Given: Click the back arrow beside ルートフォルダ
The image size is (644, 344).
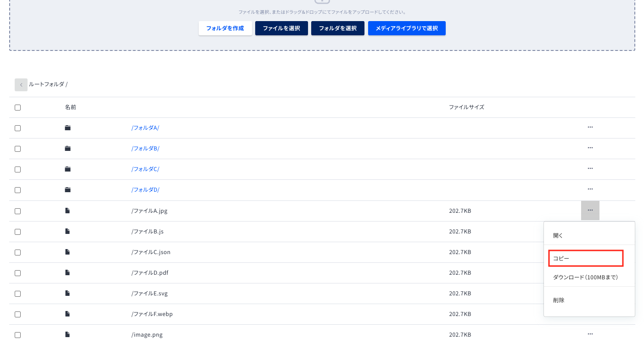Looking at the screenshot, I should tap(21, 85).
